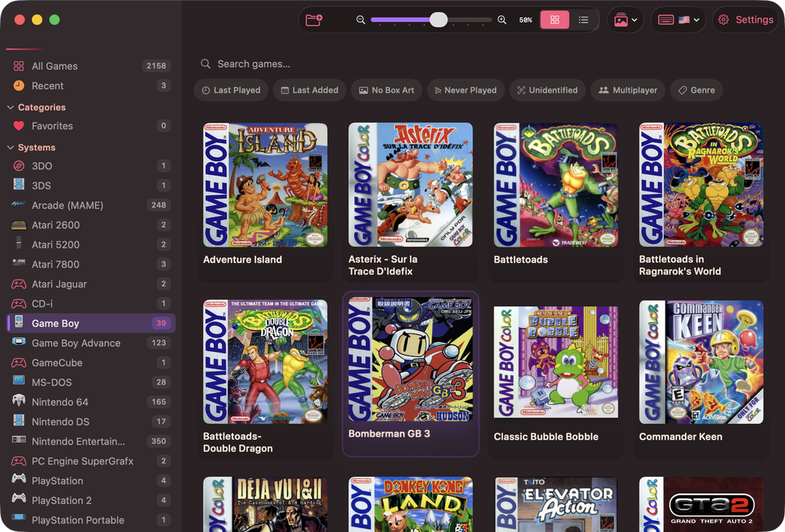
Task: Switch to list view layout
Action: (583, 20)
